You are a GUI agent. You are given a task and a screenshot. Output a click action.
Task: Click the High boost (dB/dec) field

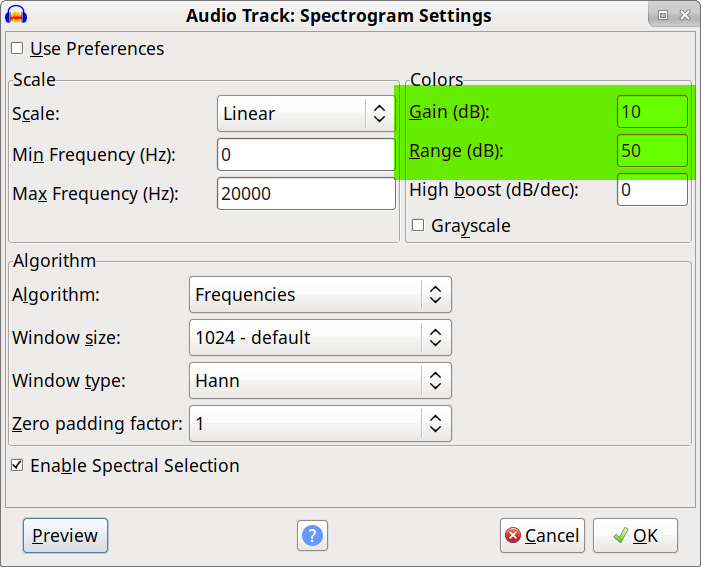[652, 190]
